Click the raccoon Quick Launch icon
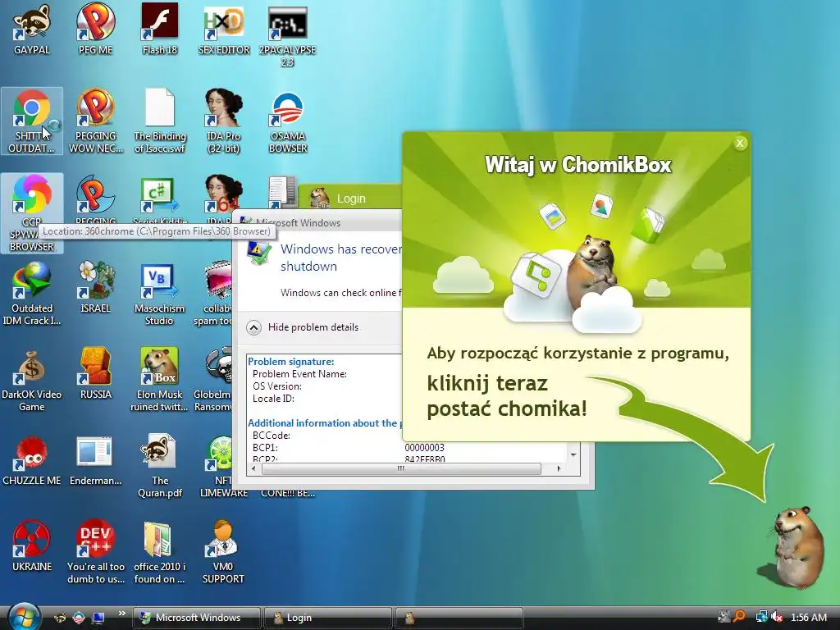 tap(60, 618)
